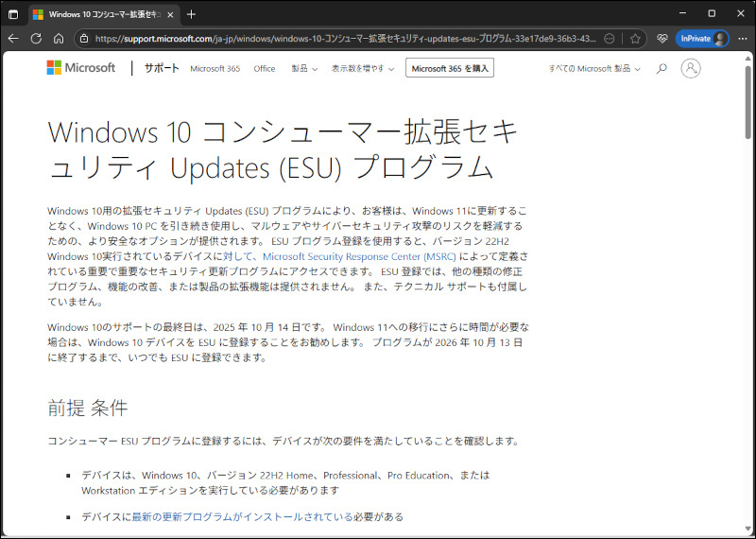Screen dimensions: 756x539
Task: Add page to favorites with star icon
Action: (x=636, y=39)
